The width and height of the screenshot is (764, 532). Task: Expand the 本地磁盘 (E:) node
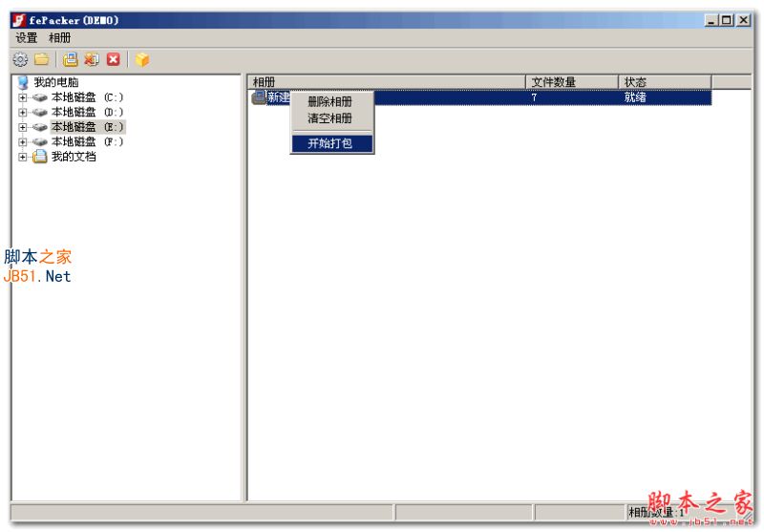click(22, 127)
